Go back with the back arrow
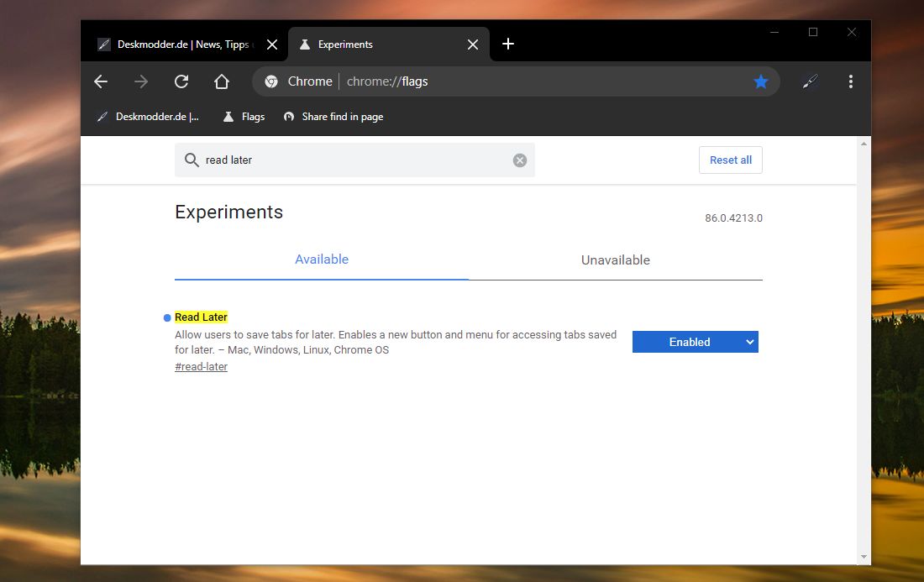Image resolution: width=924 pixels, height=582 pixels. pos(101,81)
